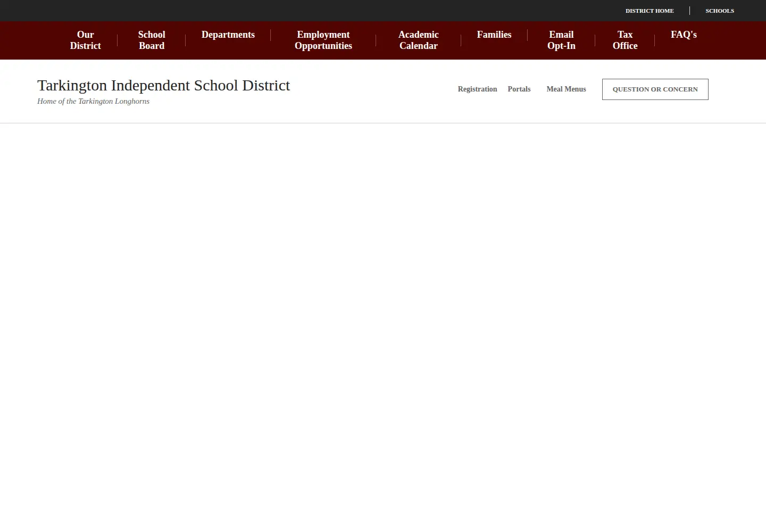Select Families in the navigation bar

(x=494, y=35)
